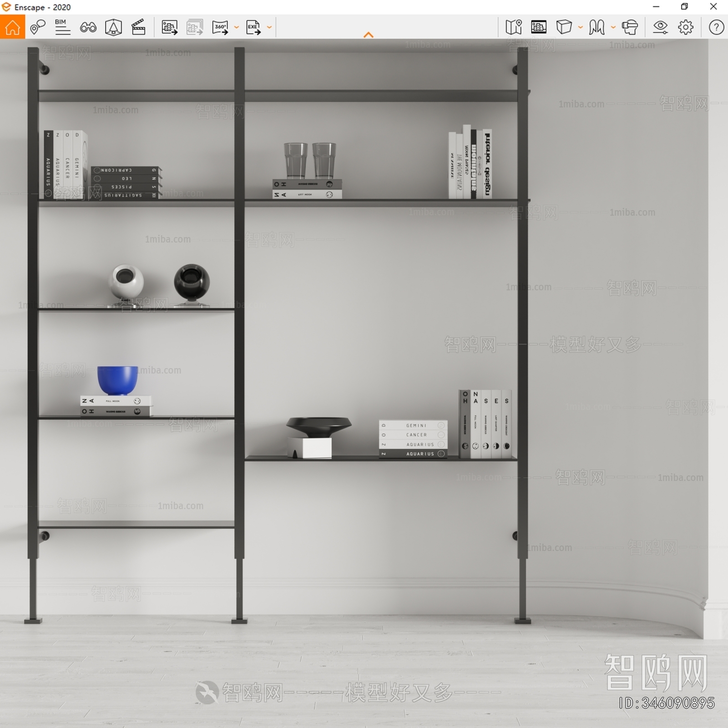Screen dimensions: 728x728
Task: Click the blue bowl in render view
Action: coord(117,380)
